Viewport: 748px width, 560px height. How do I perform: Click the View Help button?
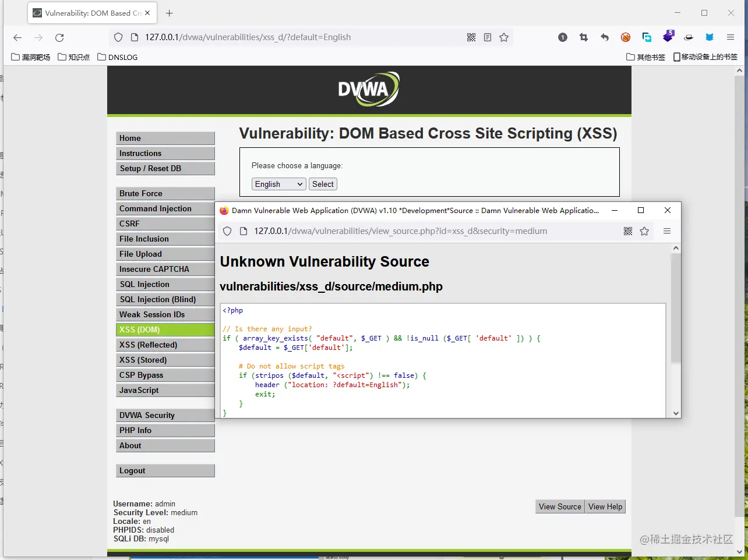click(605, 506)
